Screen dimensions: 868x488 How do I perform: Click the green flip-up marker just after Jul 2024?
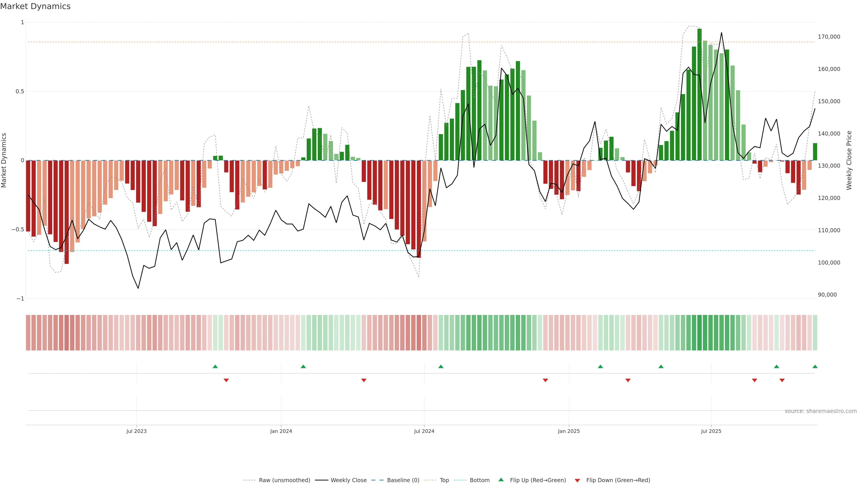(x=441, y=366)
